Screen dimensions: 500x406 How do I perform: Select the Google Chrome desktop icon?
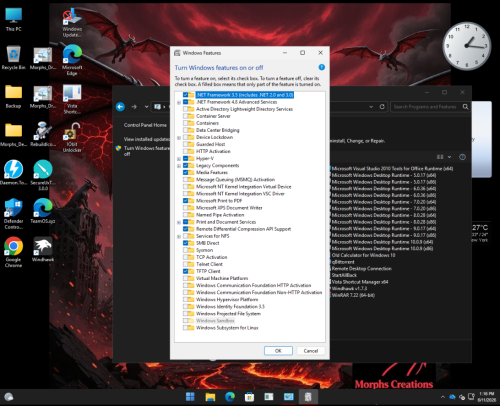click(x=13, y=252)
